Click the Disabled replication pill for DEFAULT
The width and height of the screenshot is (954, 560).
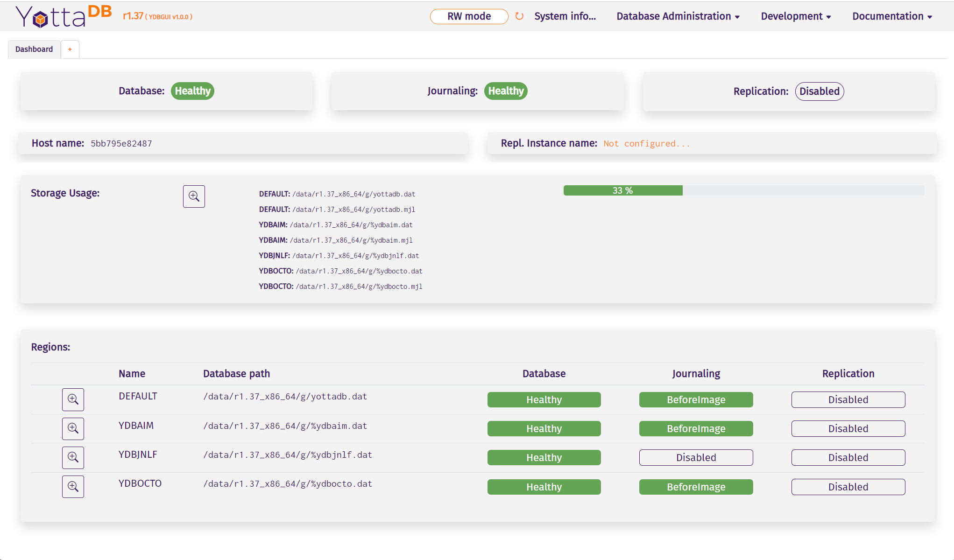pos(848,400)
